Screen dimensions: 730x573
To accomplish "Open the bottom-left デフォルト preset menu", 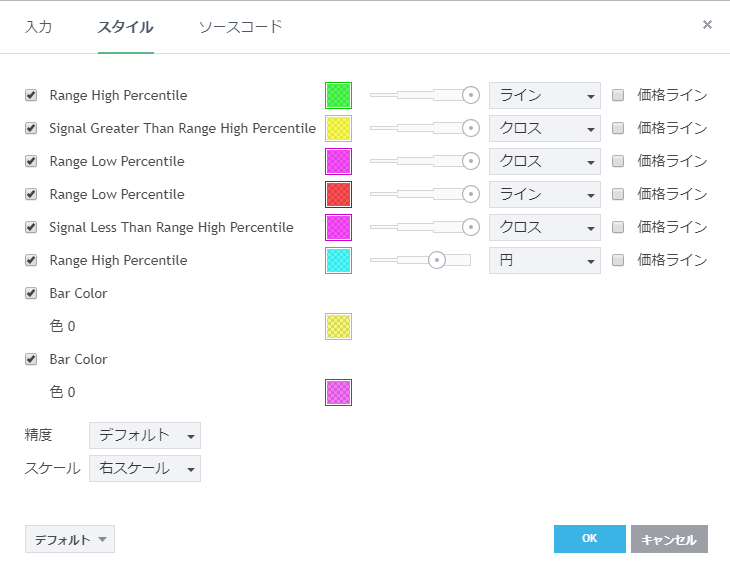I will pyautogui.click(x=70, y=539).
